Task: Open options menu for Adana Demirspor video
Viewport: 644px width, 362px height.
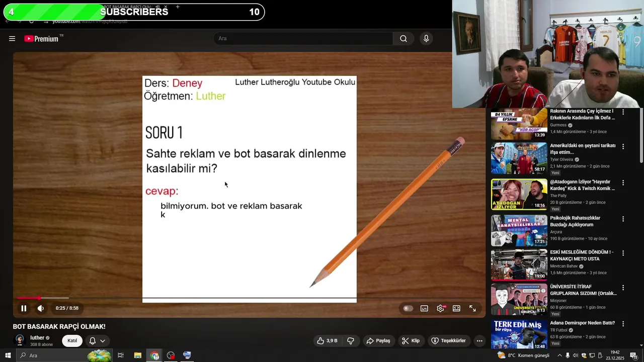Action: pyautogui.click(x=623, y=324)
